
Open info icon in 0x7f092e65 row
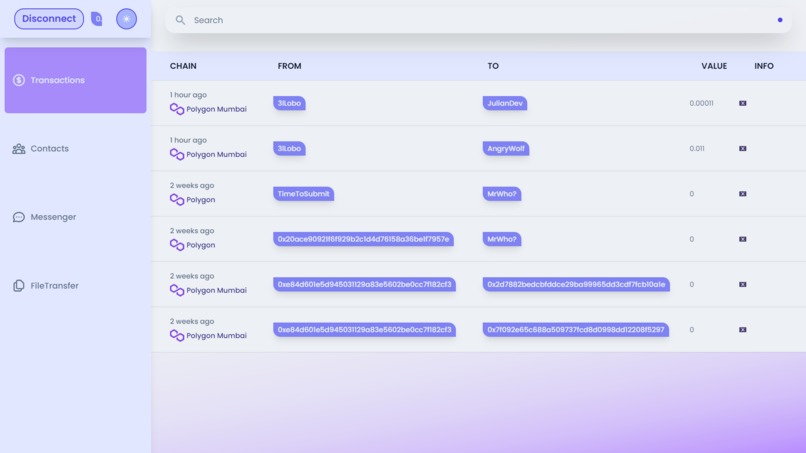pos(743,330)
